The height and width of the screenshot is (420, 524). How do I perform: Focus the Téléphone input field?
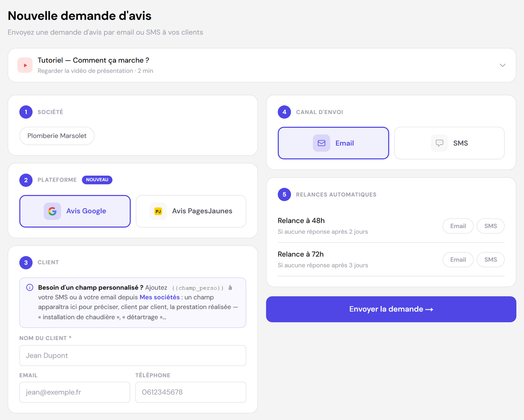(x=191, y=392)
